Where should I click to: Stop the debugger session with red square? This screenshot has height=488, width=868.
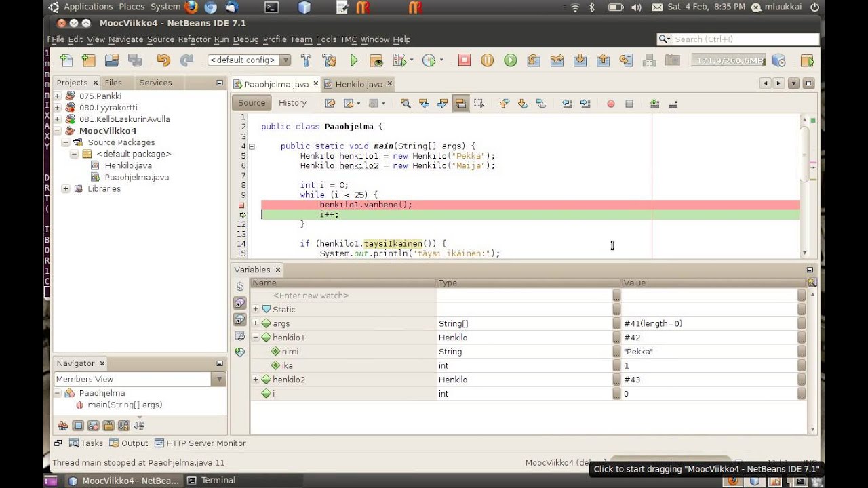click(465, 60)
